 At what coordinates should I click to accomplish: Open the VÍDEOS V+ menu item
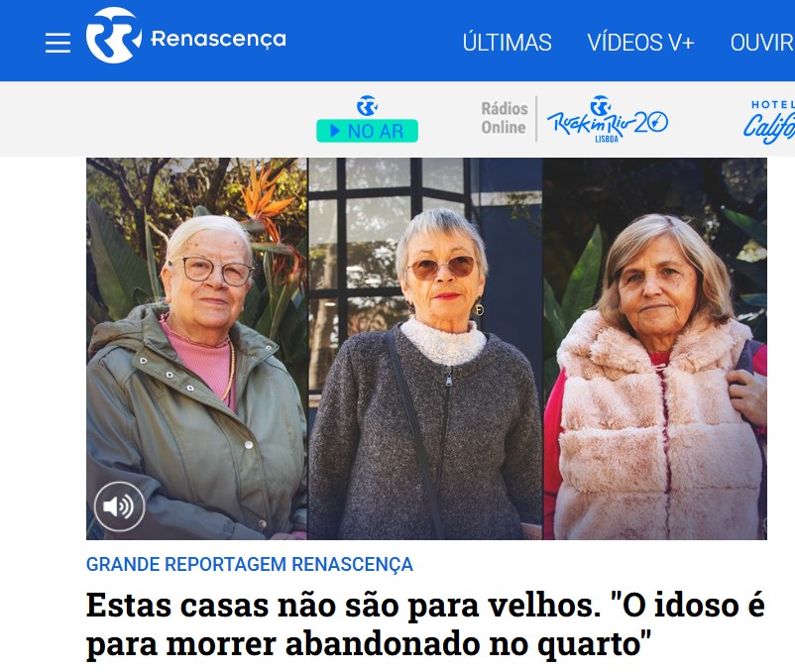[640, 42]
